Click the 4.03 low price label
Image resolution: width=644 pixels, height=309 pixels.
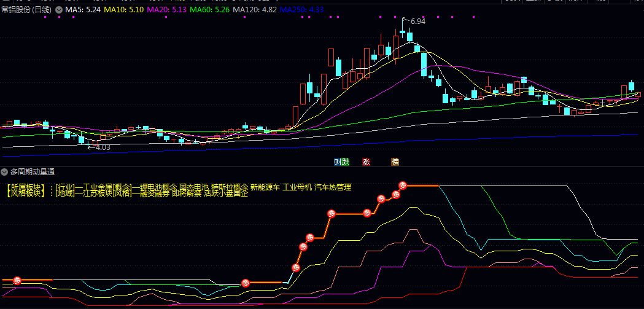pos(103,147)
